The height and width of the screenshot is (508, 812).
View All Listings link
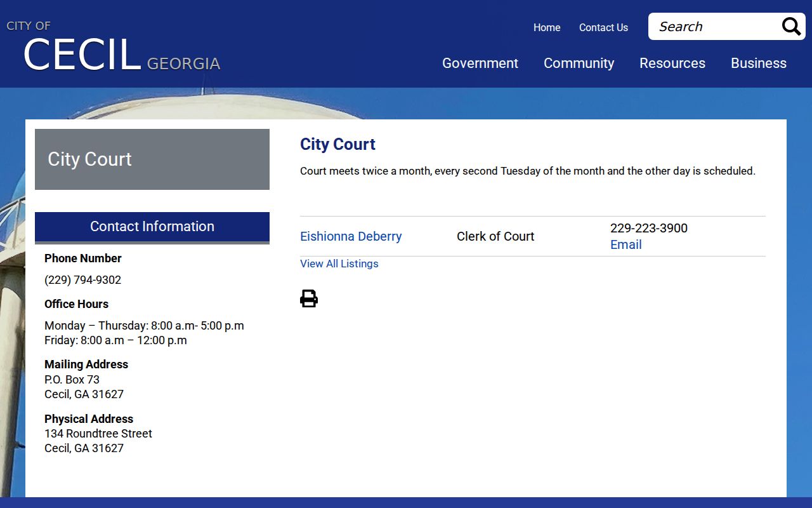(339, 264)
